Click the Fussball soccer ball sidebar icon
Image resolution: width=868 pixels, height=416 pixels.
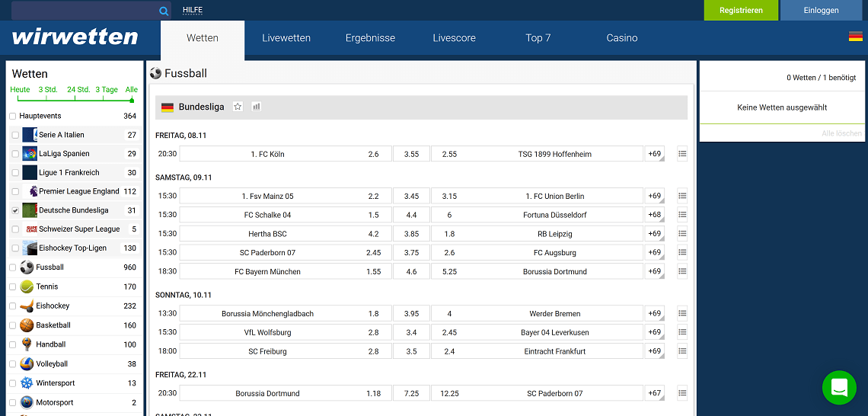(x=27, y=267)
